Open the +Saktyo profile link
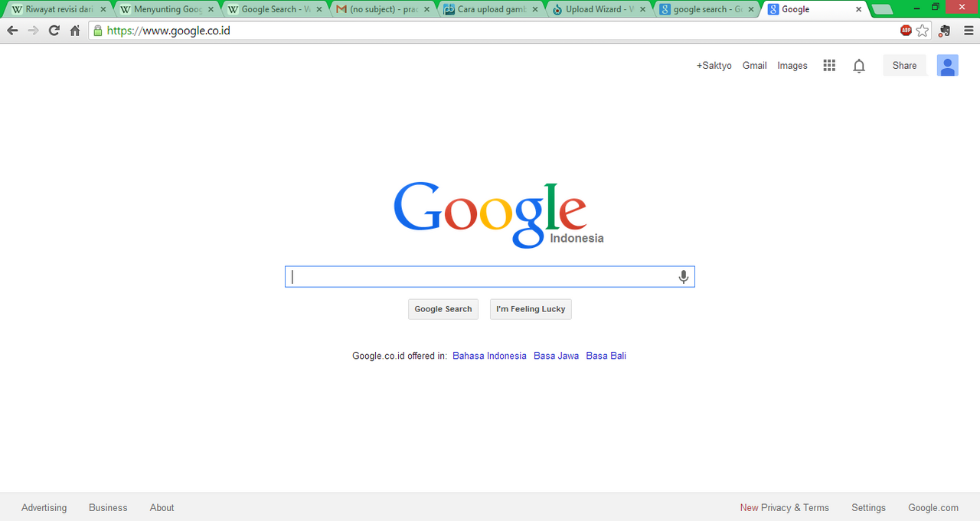The image size is (980, 521). click(714, 66)
